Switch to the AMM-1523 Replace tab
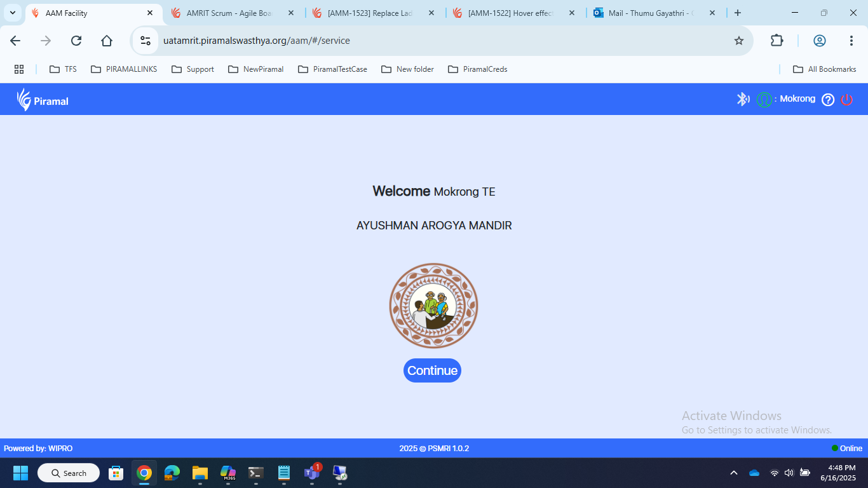This screenshot has width=868, height=488. point(373,13)
